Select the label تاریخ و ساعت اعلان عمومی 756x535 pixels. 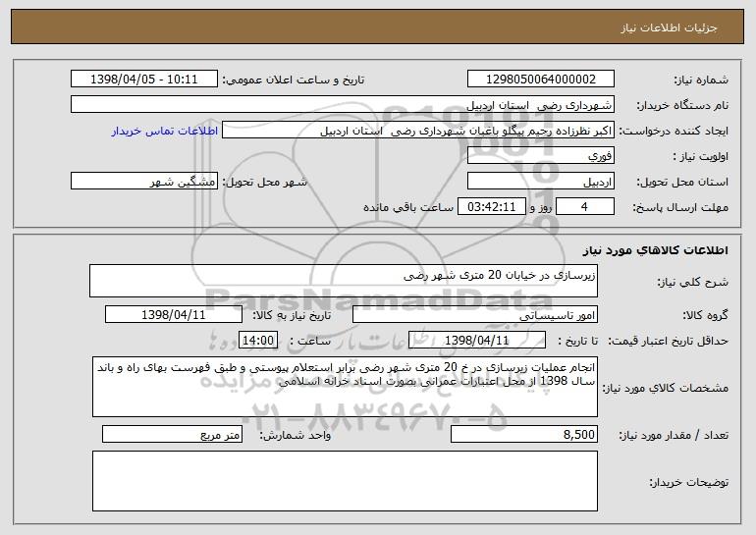(294, 80)
